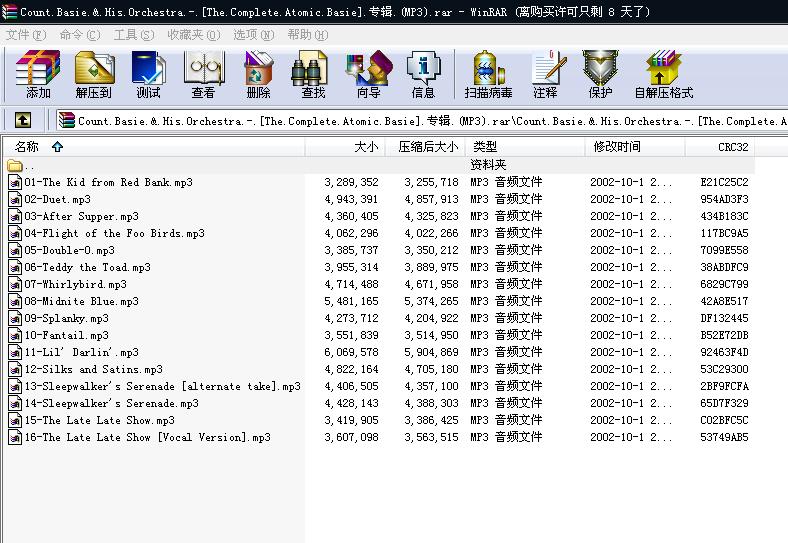Click the file icon of 11-Lil' Darlin'.mp3
The height and width of the screenshot is (543, 788).
click(15, 352)
